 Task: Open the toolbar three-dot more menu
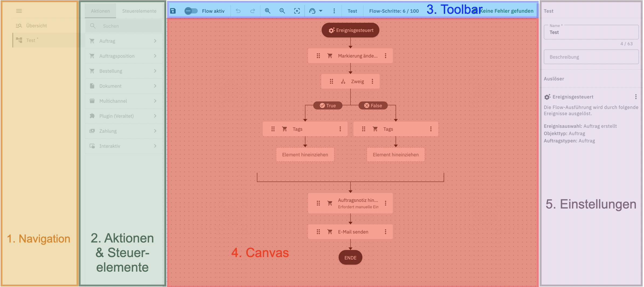point(334,11)
